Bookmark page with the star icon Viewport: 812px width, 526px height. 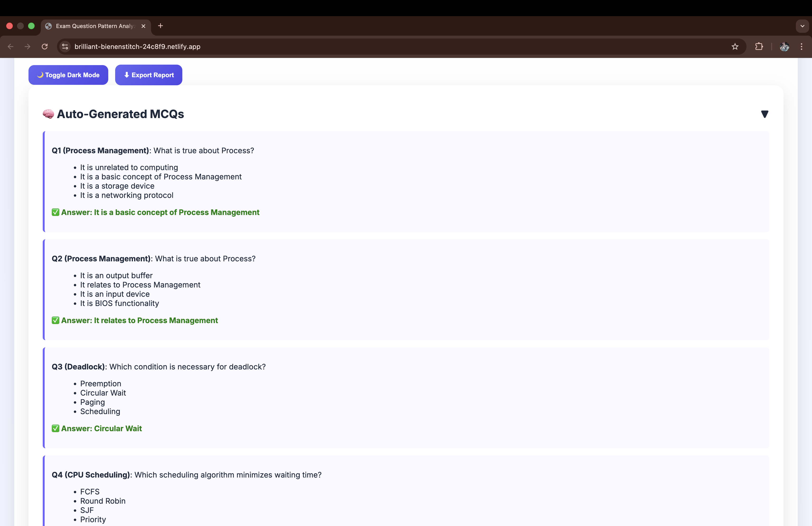735,46
